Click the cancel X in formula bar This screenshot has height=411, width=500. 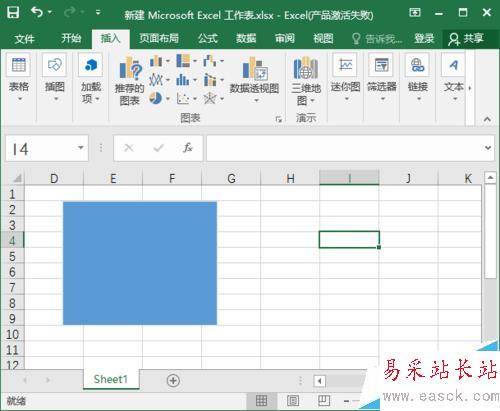tap(129, 148)
